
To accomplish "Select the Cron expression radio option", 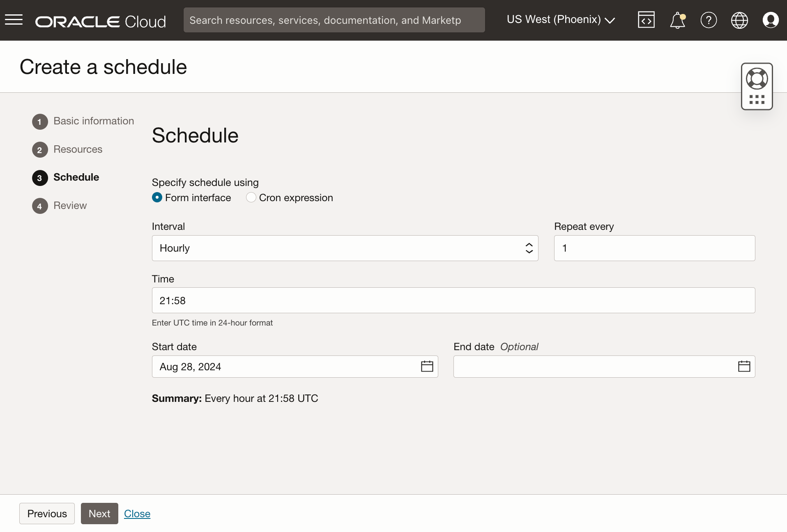I will point(251,197).
